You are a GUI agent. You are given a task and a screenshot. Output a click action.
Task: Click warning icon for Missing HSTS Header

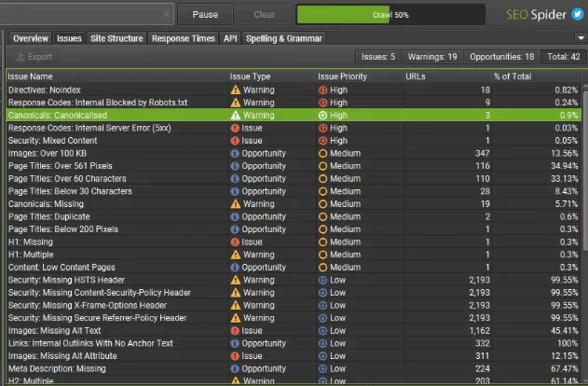coord(236,280)
